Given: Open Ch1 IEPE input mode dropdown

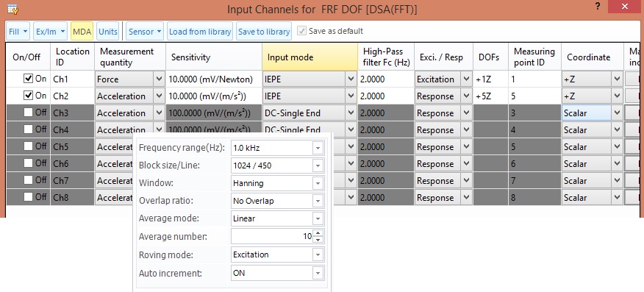Looking at the screenshot, I should click(351, 79).
